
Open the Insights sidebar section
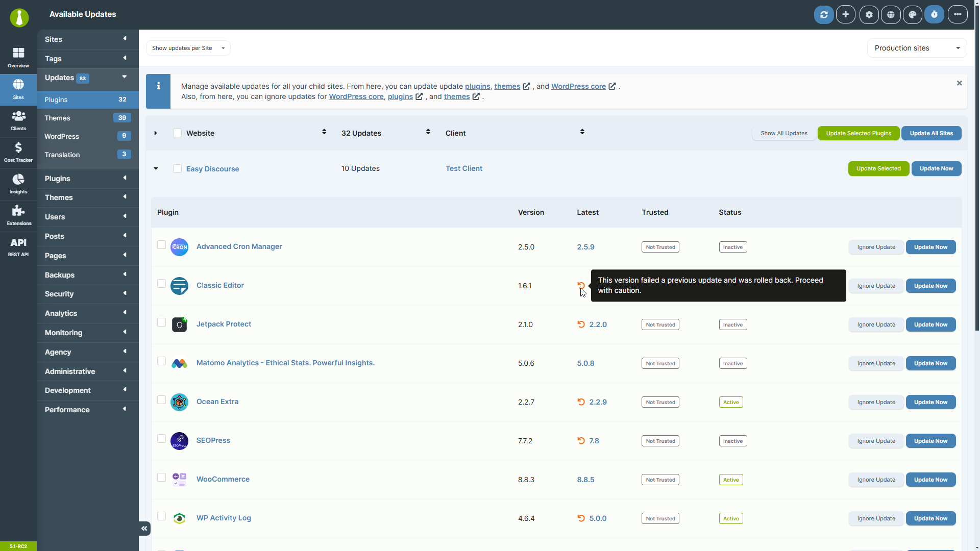point(18,184)
